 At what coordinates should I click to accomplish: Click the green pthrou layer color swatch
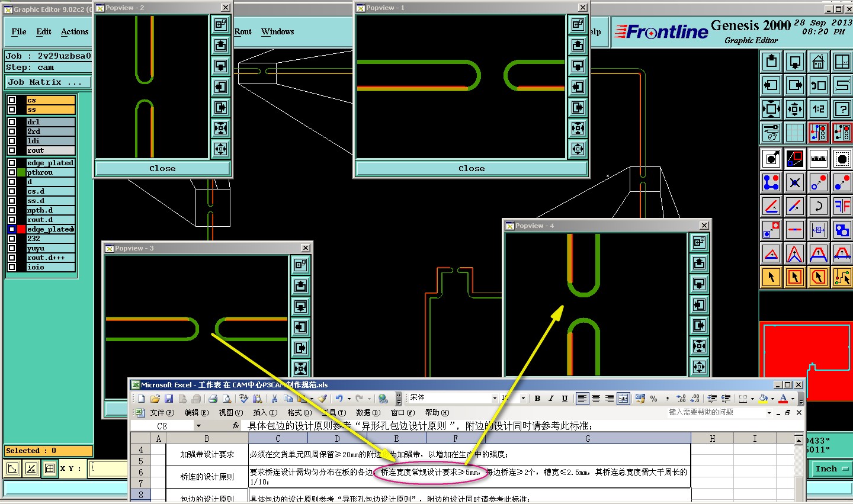click(x=21, y=172)
